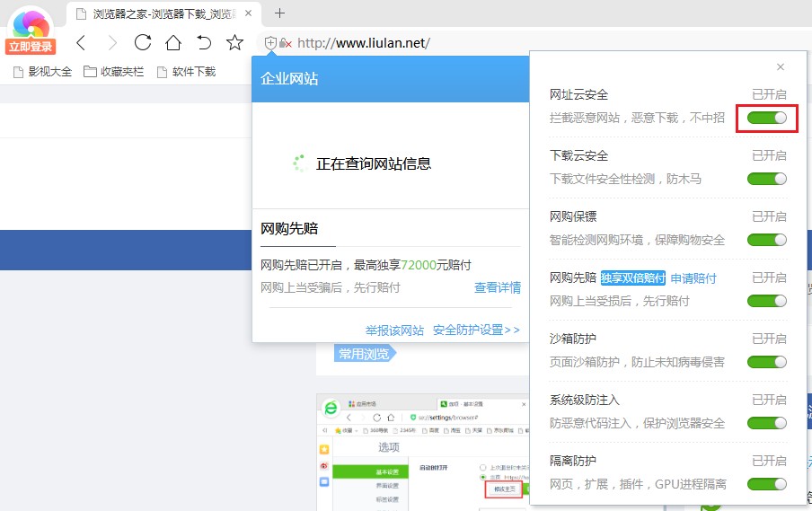812x511 pixels.
Task: Click 常用浏览 tag on page
Action: 365,354
